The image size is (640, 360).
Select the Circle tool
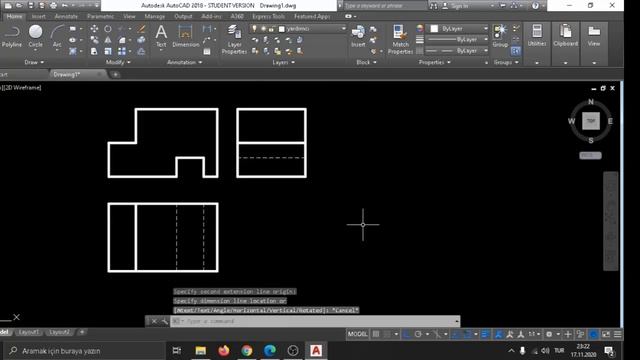point(36,37)
